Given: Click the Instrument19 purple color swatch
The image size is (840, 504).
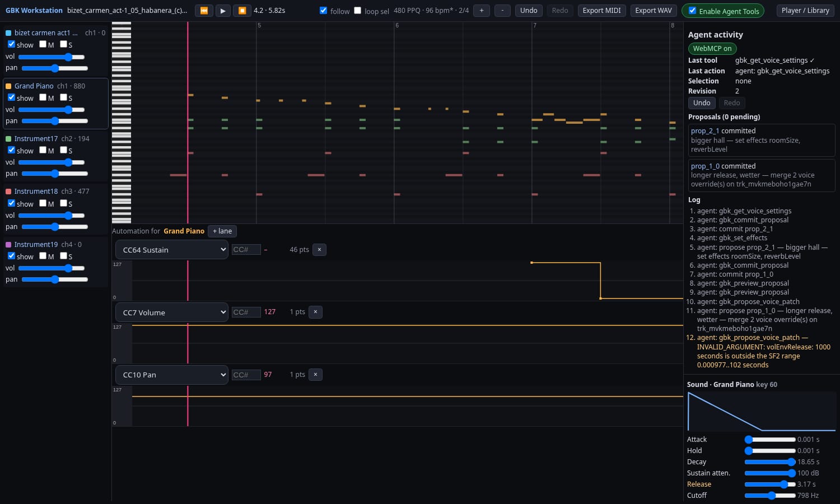Looking at the screenshot, I should (x=8, y=245).
